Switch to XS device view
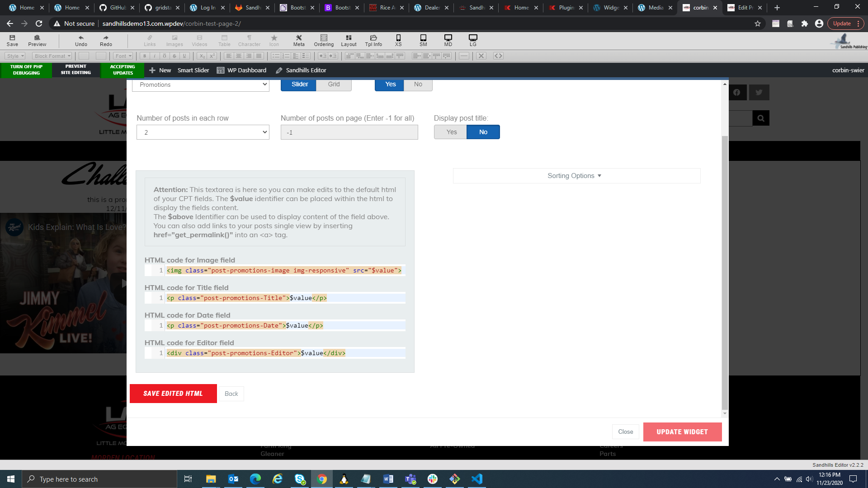 [398, 40]
